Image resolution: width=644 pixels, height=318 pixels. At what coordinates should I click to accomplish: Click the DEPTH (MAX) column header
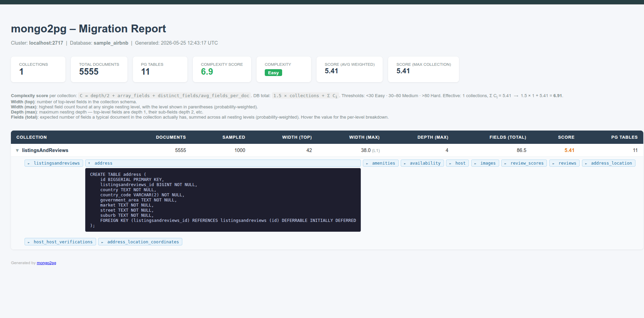(x=433, y=137)
